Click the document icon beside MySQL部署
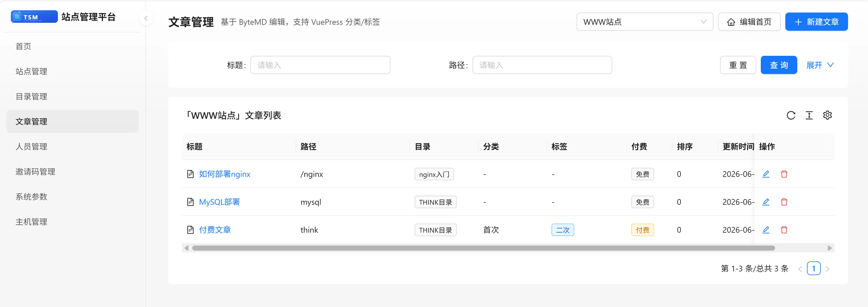The width and height of the screenshot is (868, 307). click(190, 202)
